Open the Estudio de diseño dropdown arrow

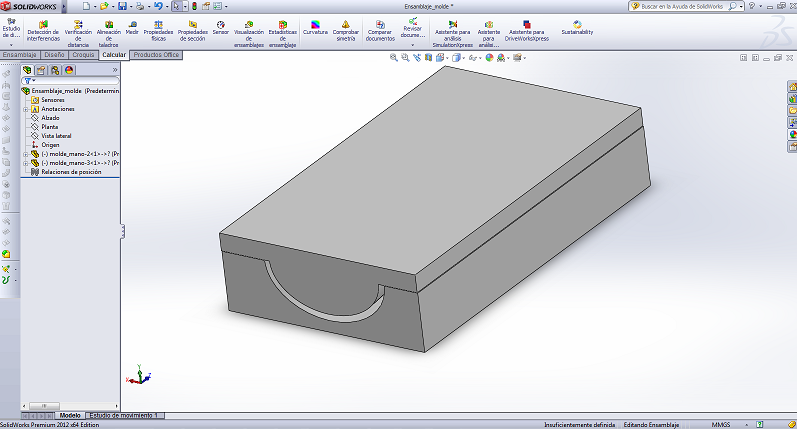(11, 45)
